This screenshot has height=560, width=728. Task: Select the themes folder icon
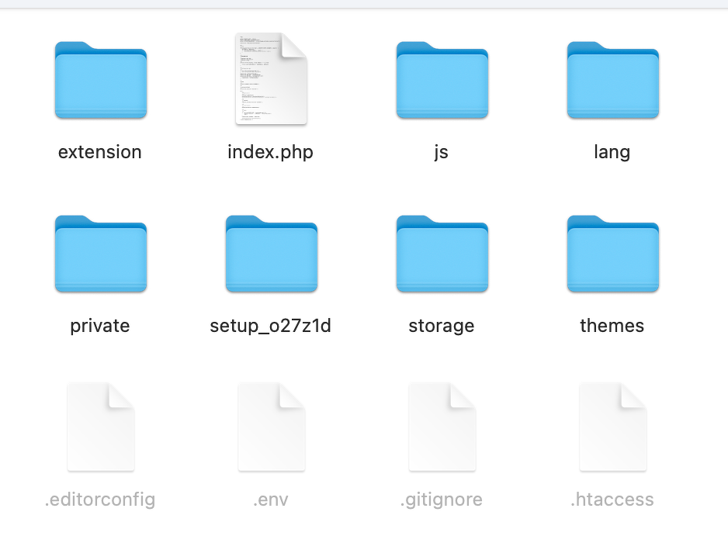pos(613,254)
